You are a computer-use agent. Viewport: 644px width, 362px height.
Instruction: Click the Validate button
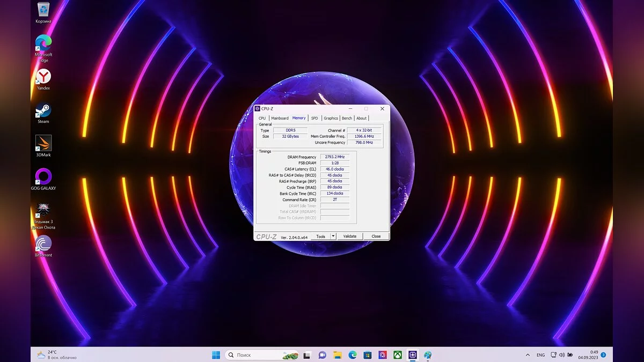(x=350, y=237)
